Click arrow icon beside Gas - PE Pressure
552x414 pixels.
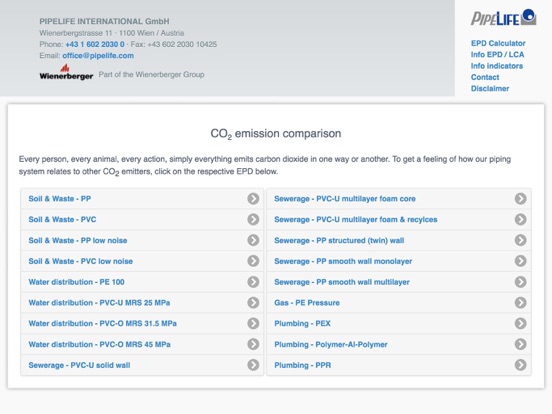point(520,303)
